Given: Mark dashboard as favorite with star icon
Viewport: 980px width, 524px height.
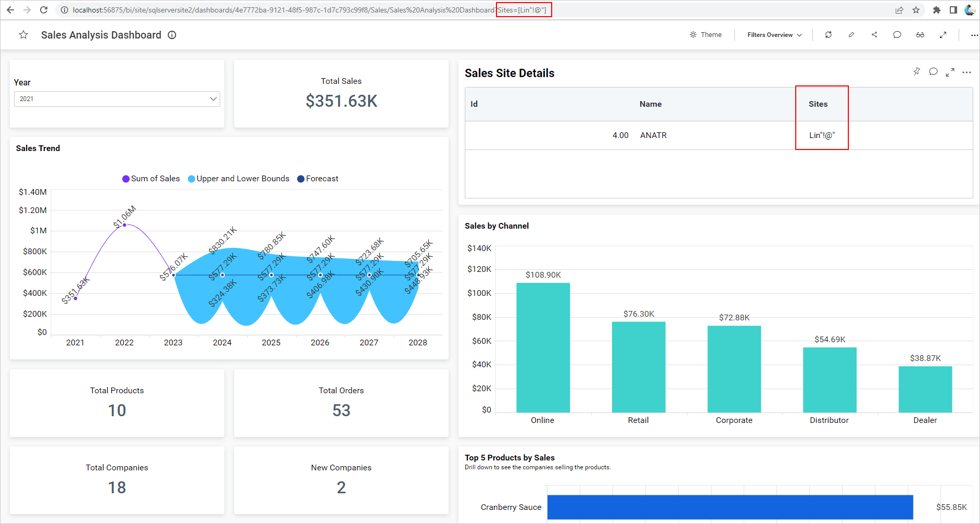Looking at the screenshot, I should point(23,35).
